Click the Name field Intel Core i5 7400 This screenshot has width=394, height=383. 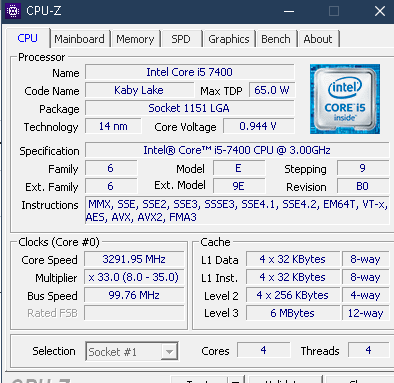(190, 72)
